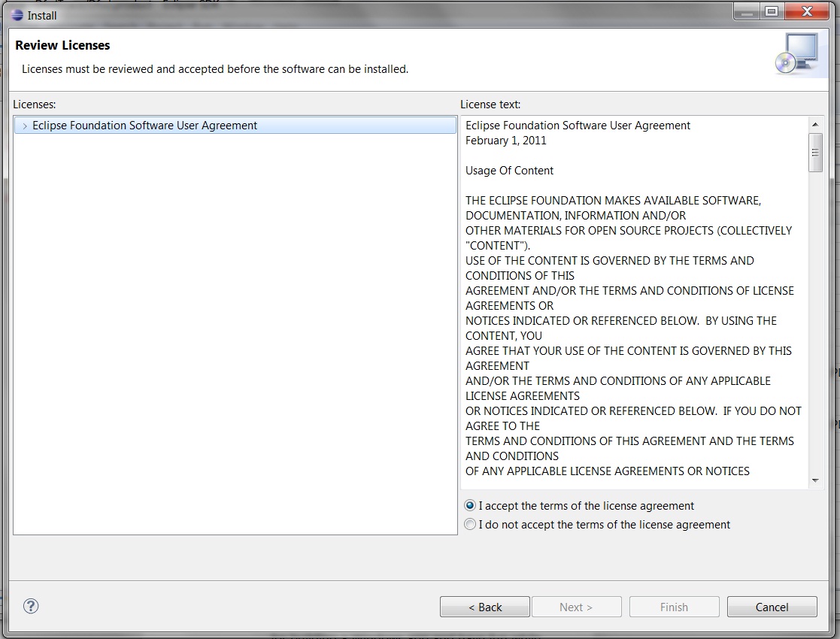Image resolution: width=840 pixels, height=639 pixels.
Task: Minimize the Install dialog window
Action: pos(747,11)
